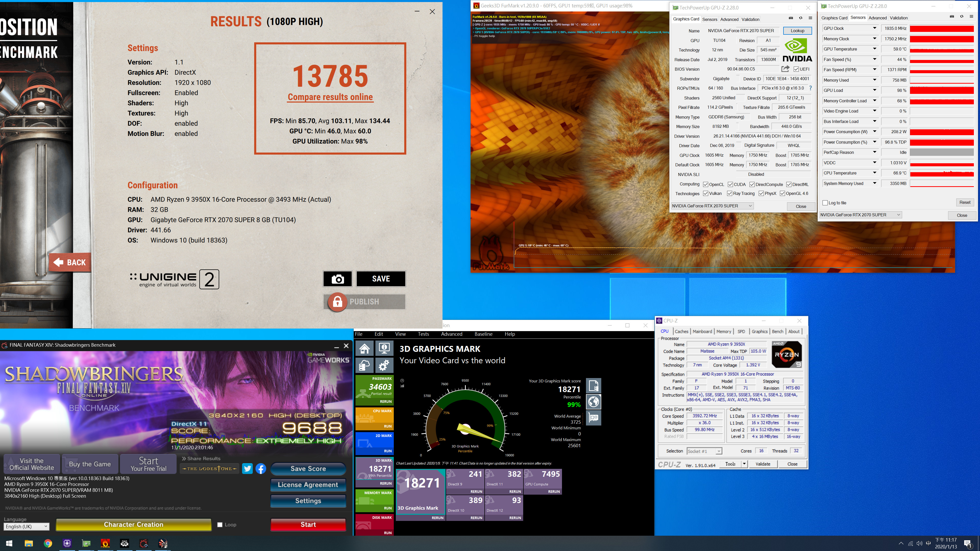Viewport: 980px width, 551px height.
Task: Click Compare results online link in Superposition
Action: coord(330,97)
